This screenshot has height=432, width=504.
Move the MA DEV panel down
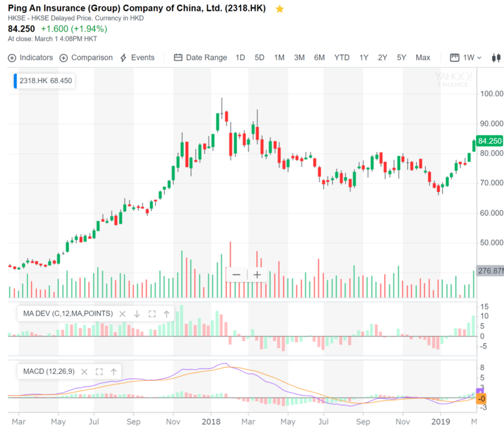click(x=137, y=314)
